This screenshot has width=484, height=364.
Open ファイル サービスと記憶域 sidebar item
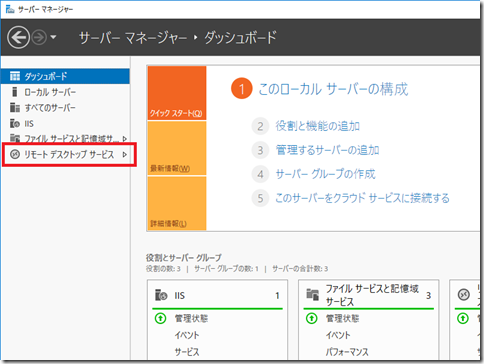click(x=65, y=138)
